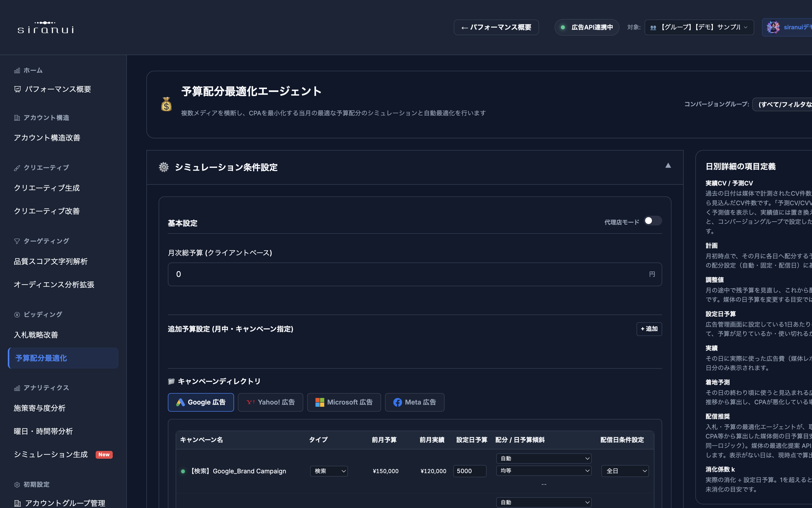This screenshot has width=812, height=508.
Task: Open 入札戦略改善 in the sidebar
Action: coord(63,335)
